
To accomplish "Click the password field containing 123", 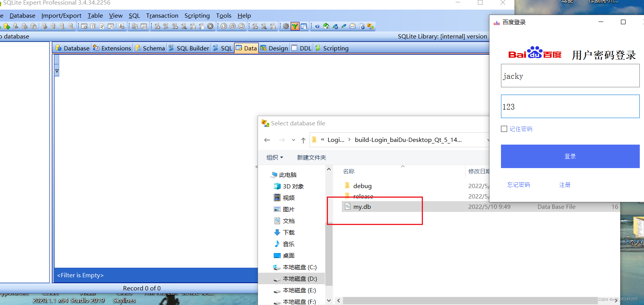I will point(570,107).
